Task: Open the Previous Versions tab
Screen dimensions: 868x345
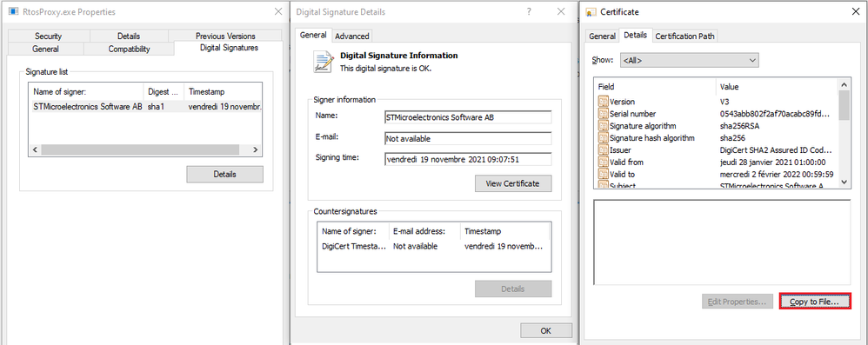Action: tap(225, 36)
